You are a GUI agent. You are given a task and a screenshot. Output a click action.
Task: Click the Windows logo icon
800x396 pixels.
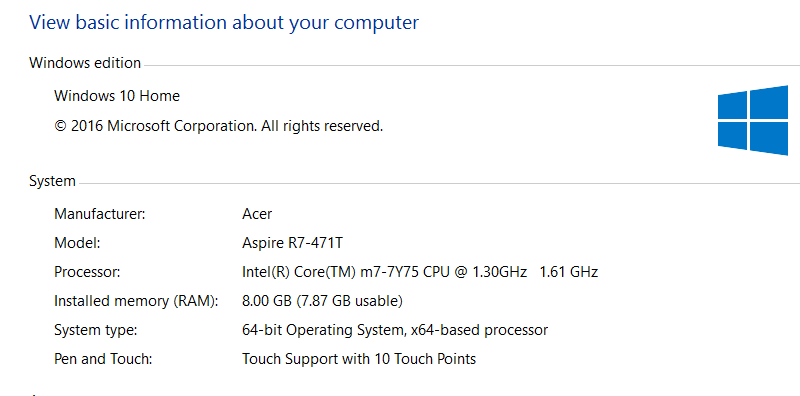(x=753, y=120)
